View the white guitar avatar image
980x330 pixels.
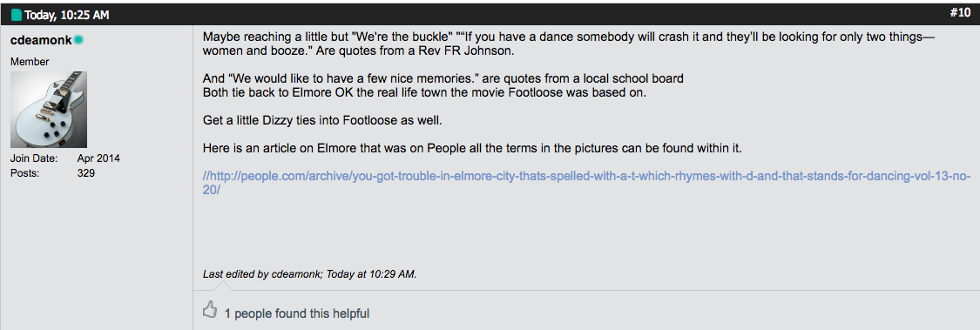(x=49, y=110)
